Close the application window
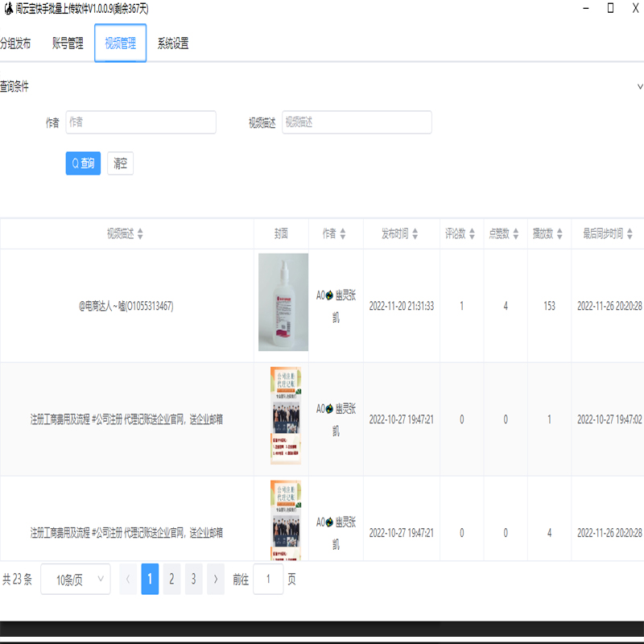The height and width of the screenshot is (644, 644). point(635,8)
